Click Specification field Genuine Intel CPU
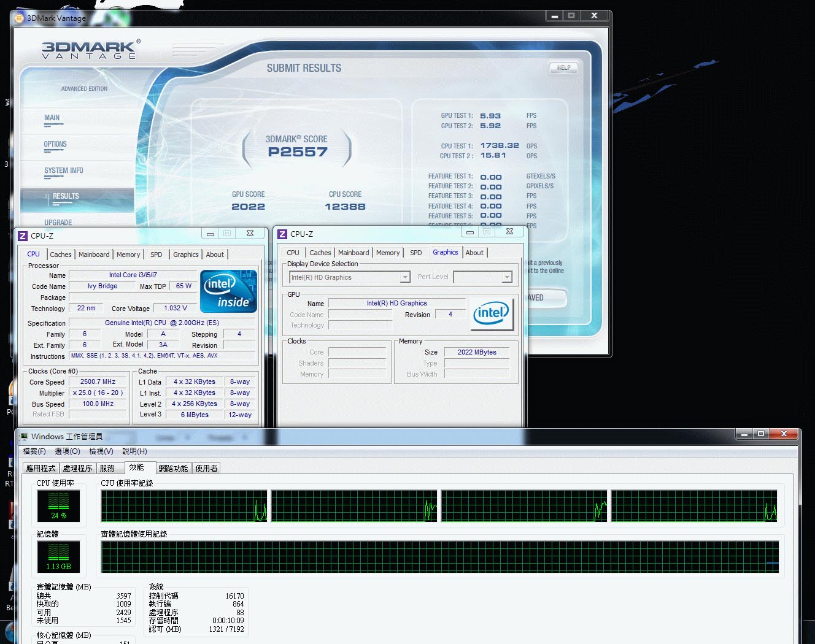The height and width of the screenshot is (644, 815). (162, 323)
